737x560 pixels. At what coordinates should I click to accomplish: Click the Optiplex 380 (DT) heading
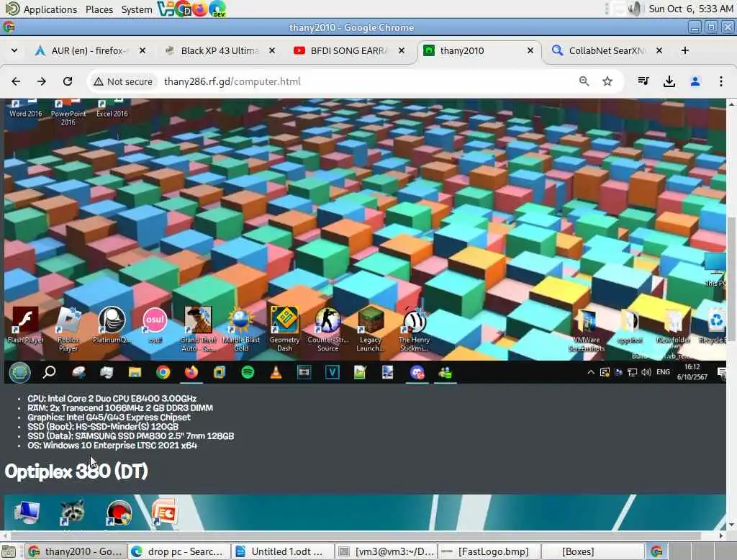(x=76, y=471)
